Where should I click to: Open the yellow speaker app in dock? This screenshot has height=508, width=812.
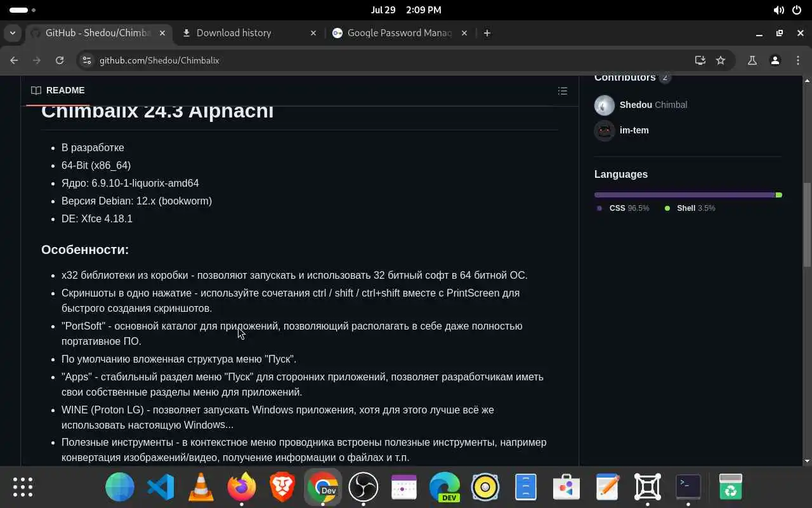pyautogui.click(x=485, y=487)
